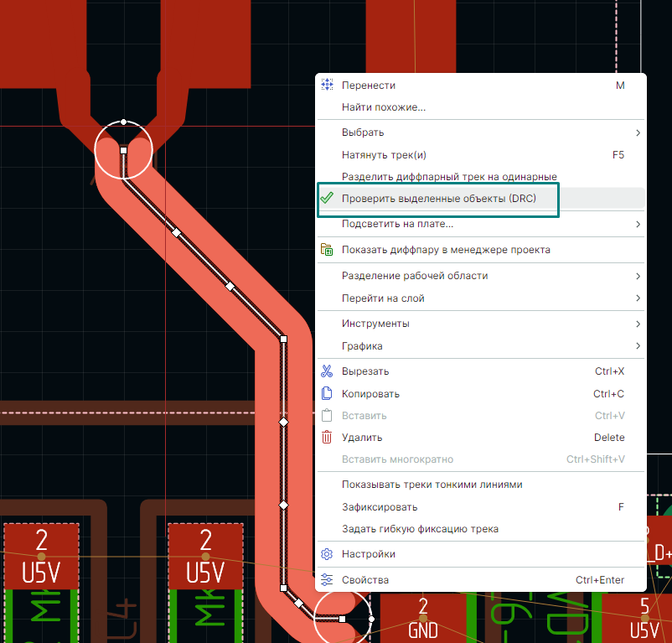672x643 pixels.
Task: Click the sliders icon beside Свойства
Action: tap(328, 579)
